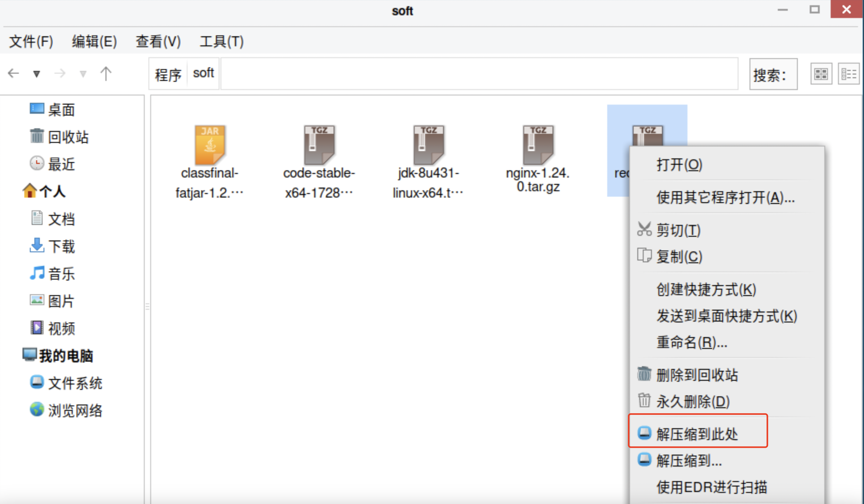Navigate up one directory with the up arrow
This screenshot has width=864, height=504.
(x=106, y=73)
